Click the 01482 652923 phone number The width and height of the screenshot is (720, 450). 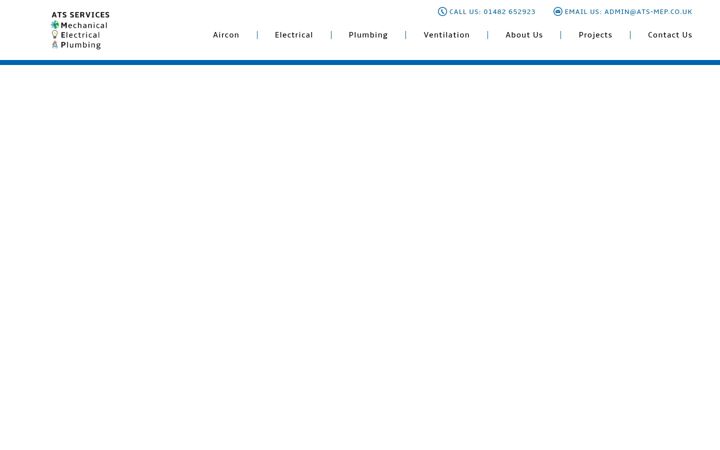coord(509,12)
